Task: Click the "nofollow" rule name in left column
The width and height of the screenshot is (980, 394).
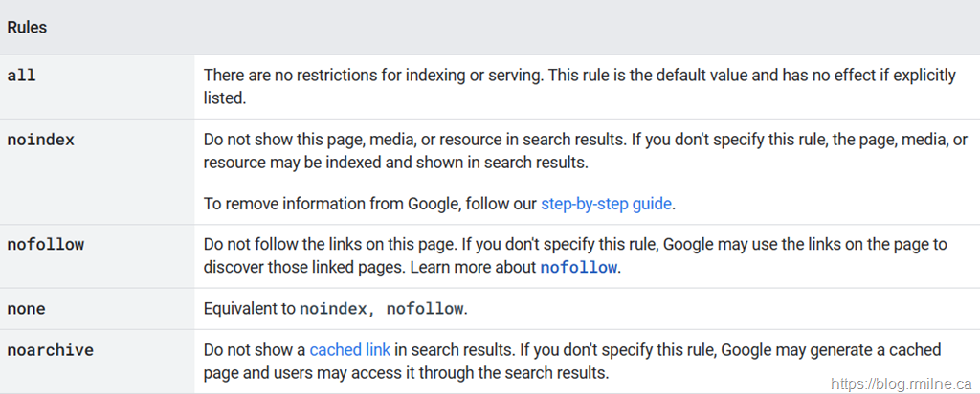Action: tap(45, 245)
